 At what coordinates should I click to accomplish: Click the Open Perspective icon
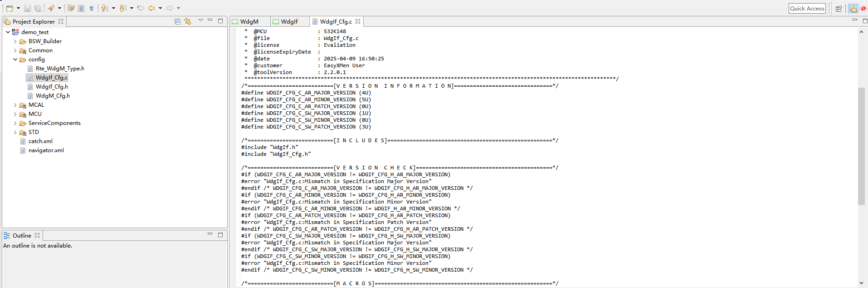pos(839,9)
